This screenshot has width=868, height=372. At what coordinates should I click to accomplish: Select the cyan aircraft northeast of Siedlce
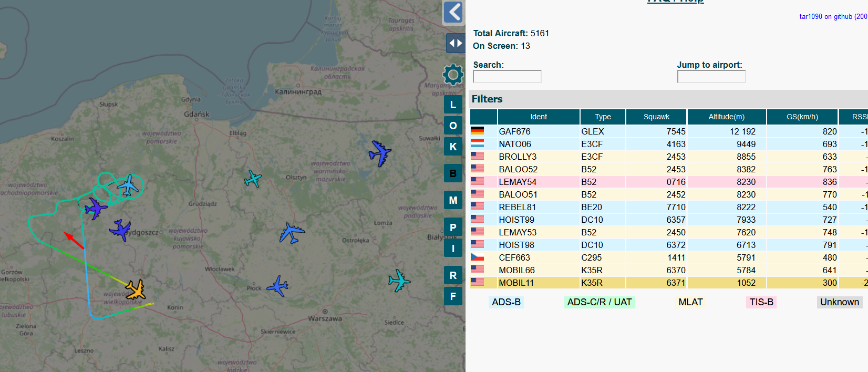(399, 281)
